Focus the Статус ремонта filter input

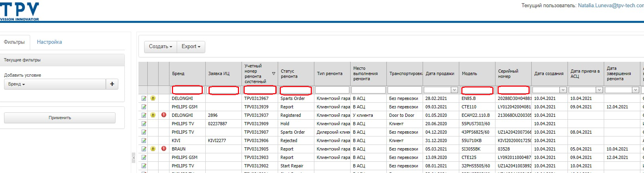[x=296, y=90]
